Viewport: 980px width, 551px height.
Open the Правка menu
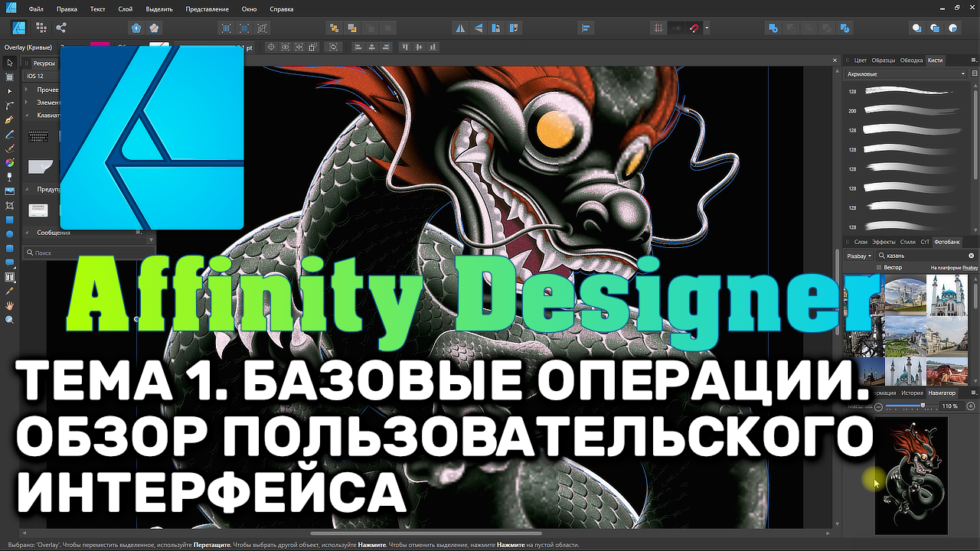tap(67, 9)
